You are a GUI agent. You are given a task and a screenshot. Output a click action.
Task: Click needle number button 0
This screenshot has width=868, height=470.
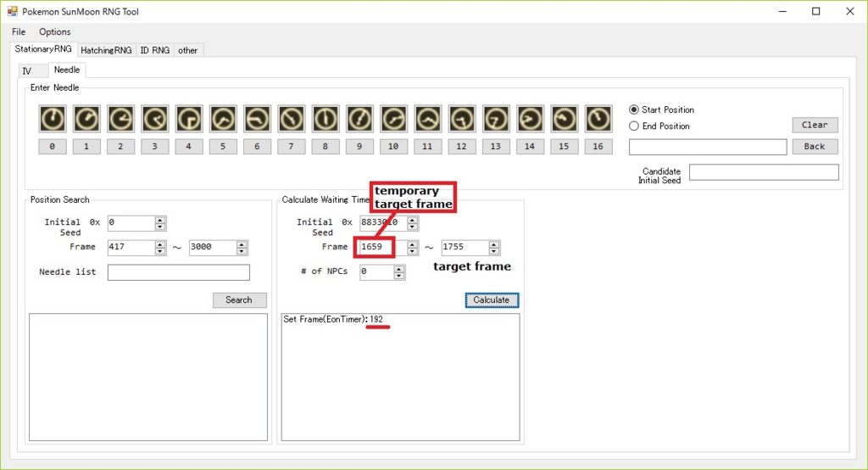pos(53,146)
